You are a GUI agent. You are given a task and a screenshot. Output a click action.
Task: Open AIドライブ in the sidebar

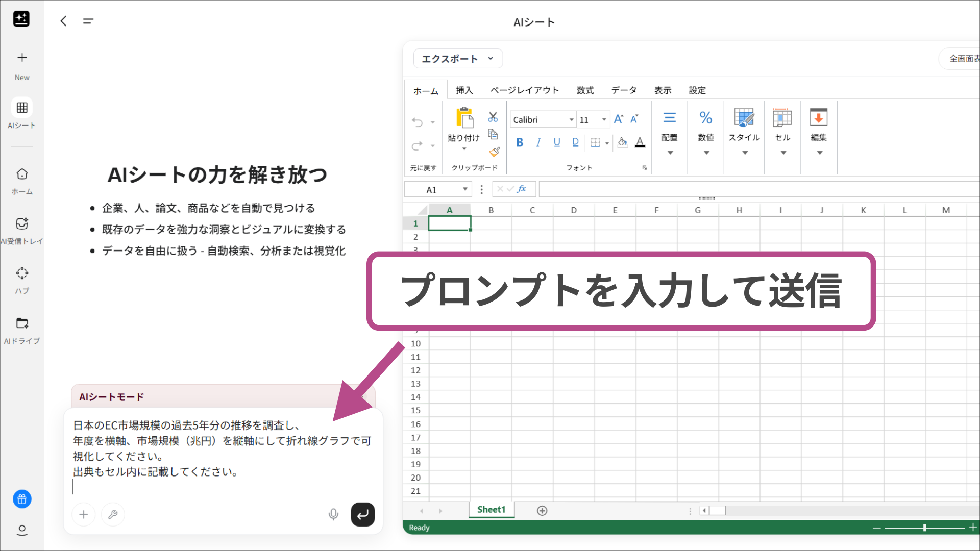click(x=22, y=323)
